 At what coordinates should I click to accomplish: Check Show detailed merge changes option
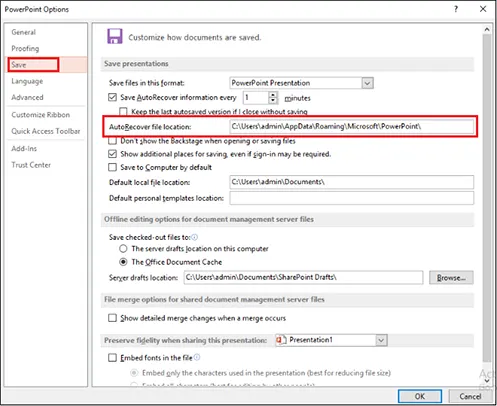[x=113, y=318]
